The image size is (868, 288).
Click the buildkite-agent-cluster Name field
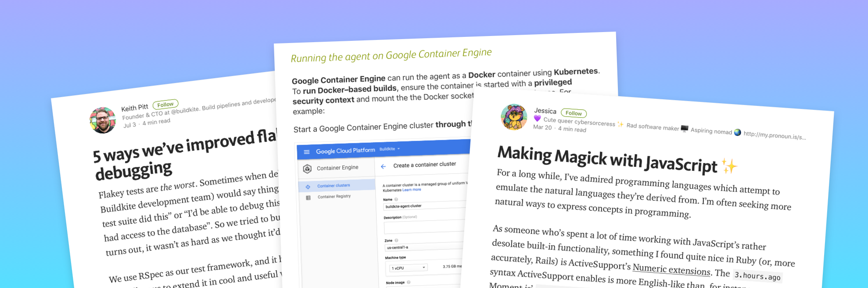425,205
